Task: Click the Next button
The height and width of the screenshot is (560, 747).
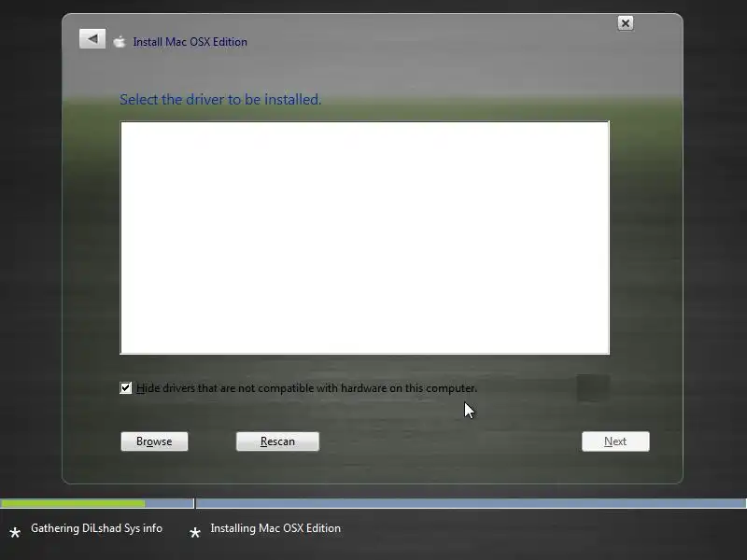Action: (x=615, y=441)
